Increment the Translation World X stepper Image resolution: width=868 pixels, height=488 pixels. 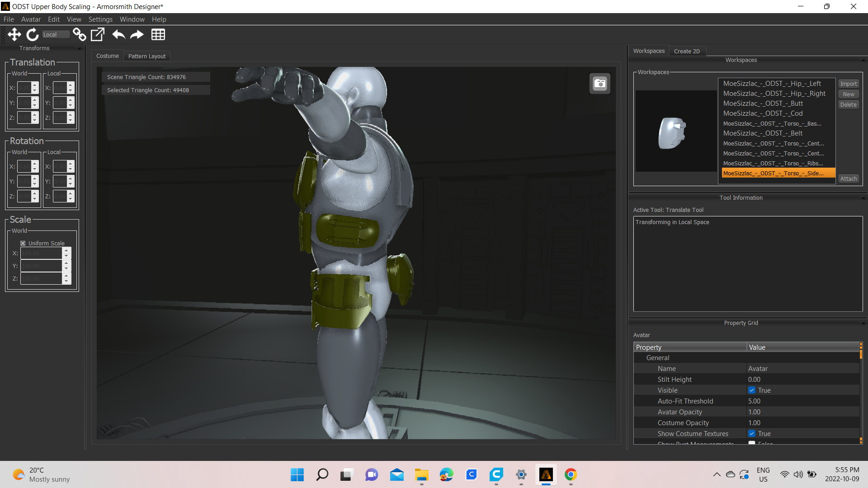click(x=35, y=85)
